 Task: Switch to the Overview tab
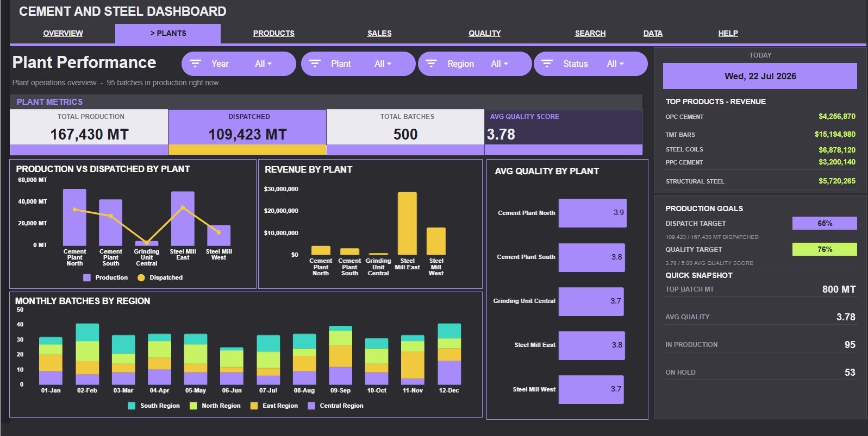(x=63, y=33)
